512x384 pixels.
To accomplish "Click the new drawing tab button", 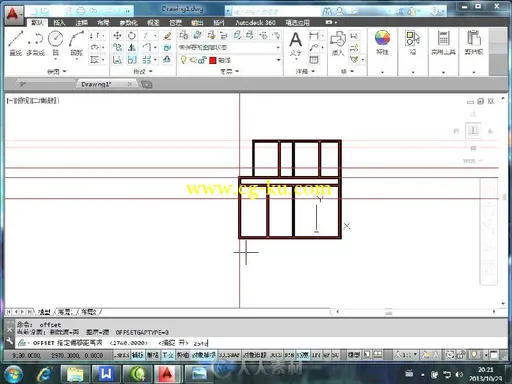I will click(x=147, y=85).
